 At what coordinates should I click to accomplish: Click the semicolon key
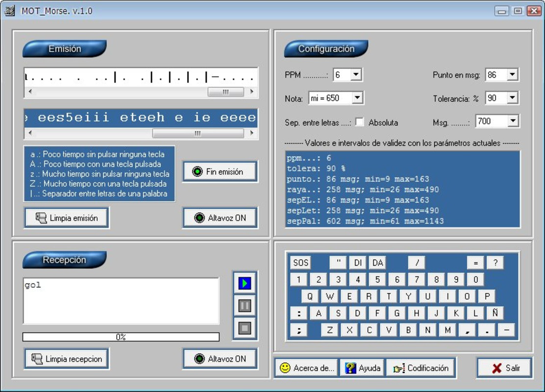299,330
